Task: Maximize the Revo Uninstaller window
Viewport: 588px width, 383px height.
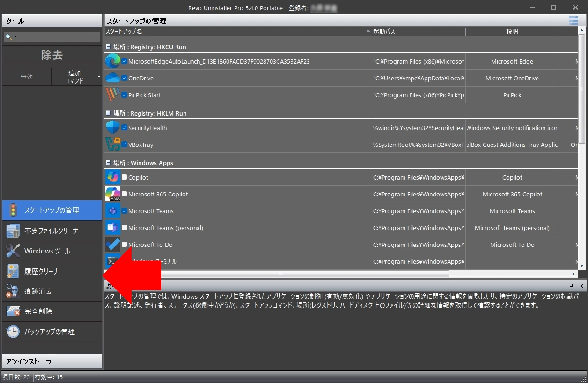Action: click(553, 7)
